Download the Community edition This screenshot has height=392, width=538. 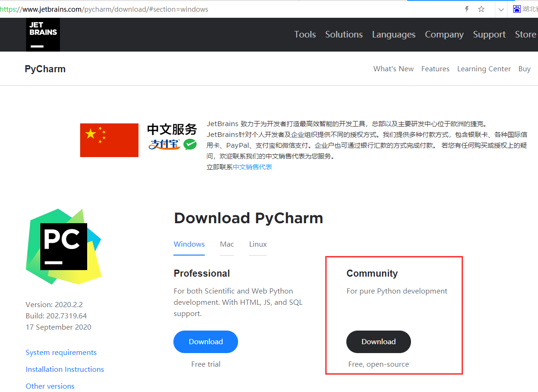[379, 341]
